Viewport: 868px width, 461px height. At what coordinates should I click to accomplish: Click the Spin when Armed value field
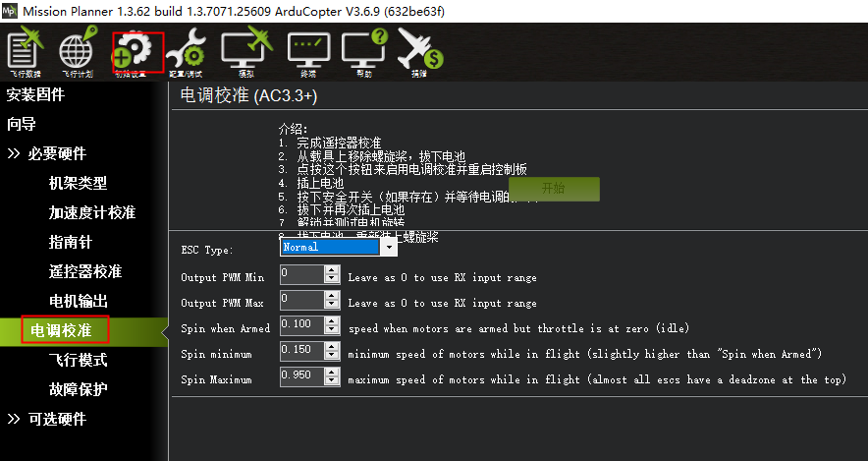click(301, 325)
